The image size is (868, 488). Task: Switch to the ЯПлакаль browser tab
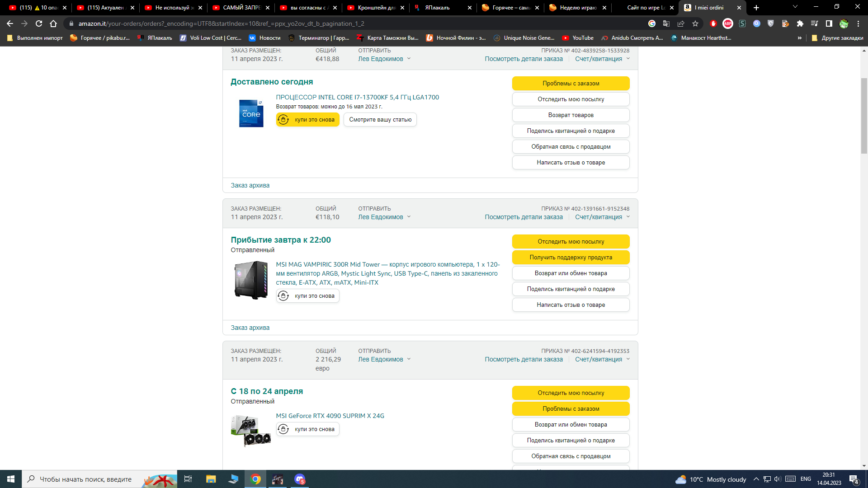(437, 8)
